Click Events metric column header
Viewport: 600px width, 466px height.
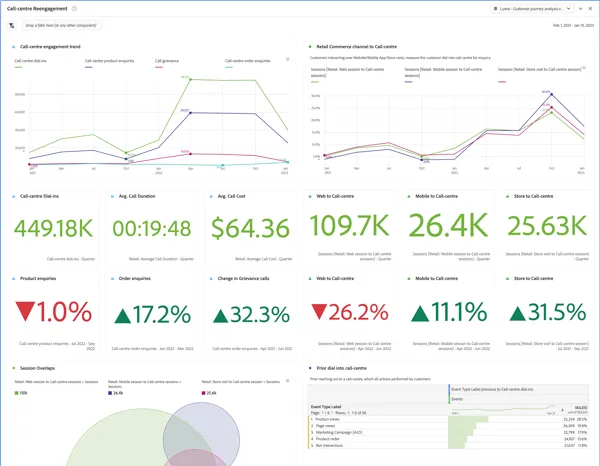click(x=457, y=399)
